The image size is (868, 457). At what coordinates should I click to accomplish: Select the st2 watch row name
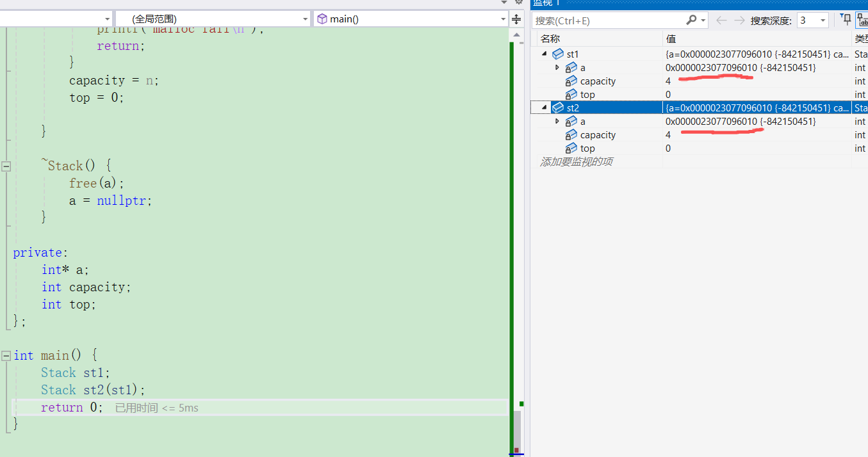pos(573,108)
